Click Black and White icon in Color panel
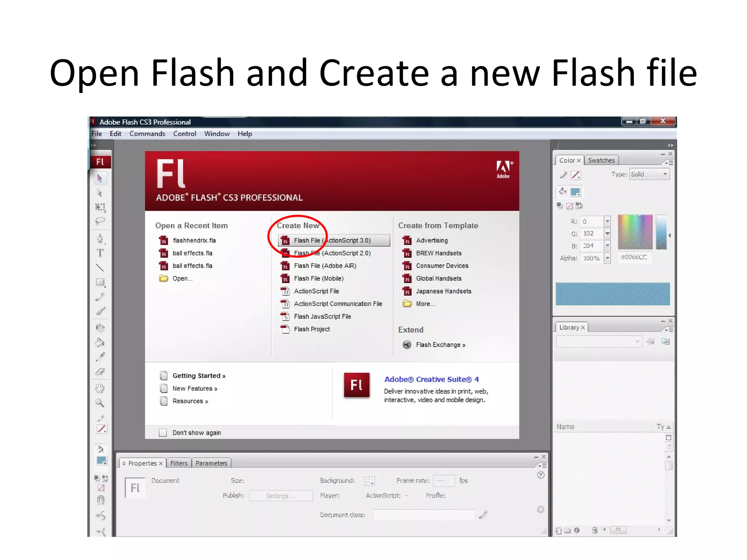Screen dimensions: 747x560 tap(560, 206)
